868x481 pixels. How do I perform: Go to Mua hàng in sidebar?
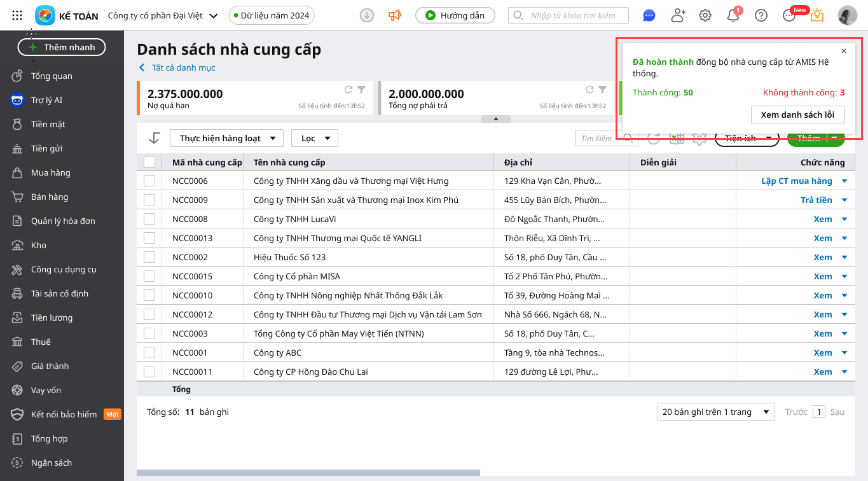50,172
